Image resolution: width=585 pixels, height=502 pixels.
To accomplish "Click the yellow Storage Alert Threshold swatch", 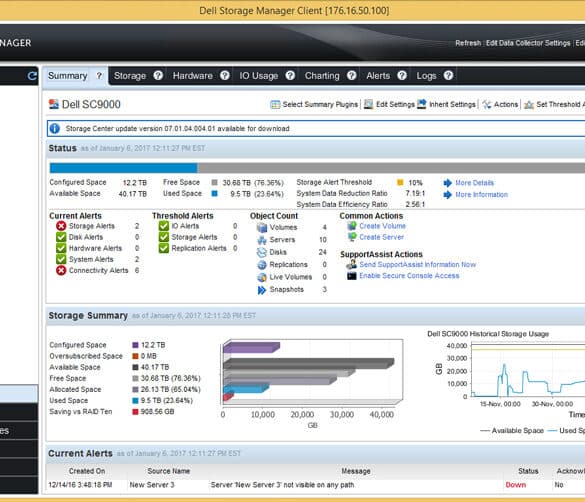I will click(x=400, y=182).
